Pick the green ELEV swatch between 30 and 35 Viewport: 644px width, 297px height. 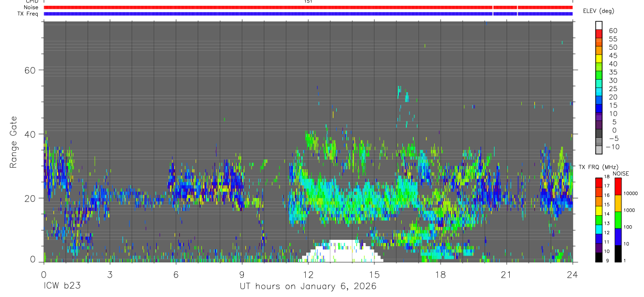pos(599,76)
